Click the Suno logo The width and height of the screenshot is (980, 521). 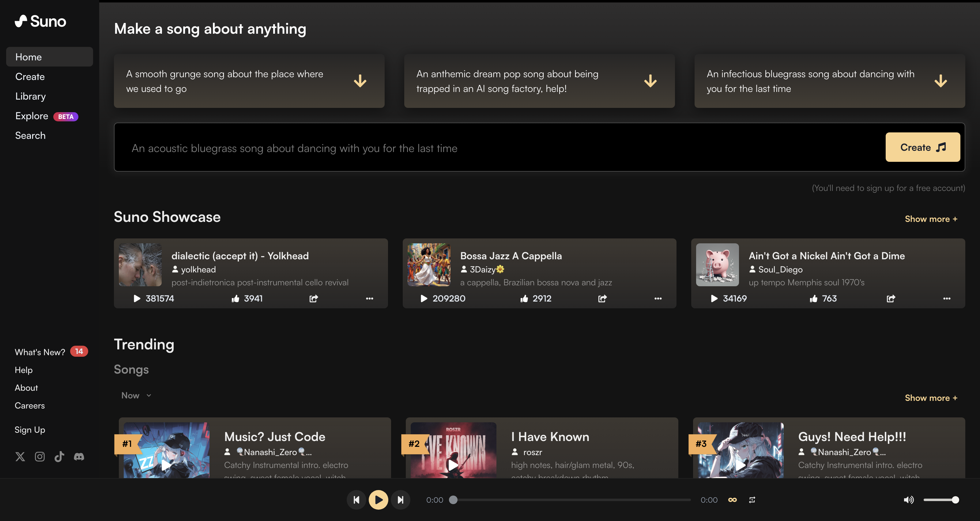point(40,21)
